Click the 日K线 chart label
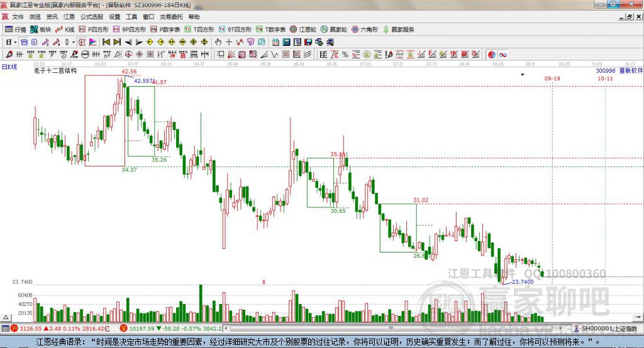Image resolution: width=644 pixels, height=348 pixels. pos(10,67)
